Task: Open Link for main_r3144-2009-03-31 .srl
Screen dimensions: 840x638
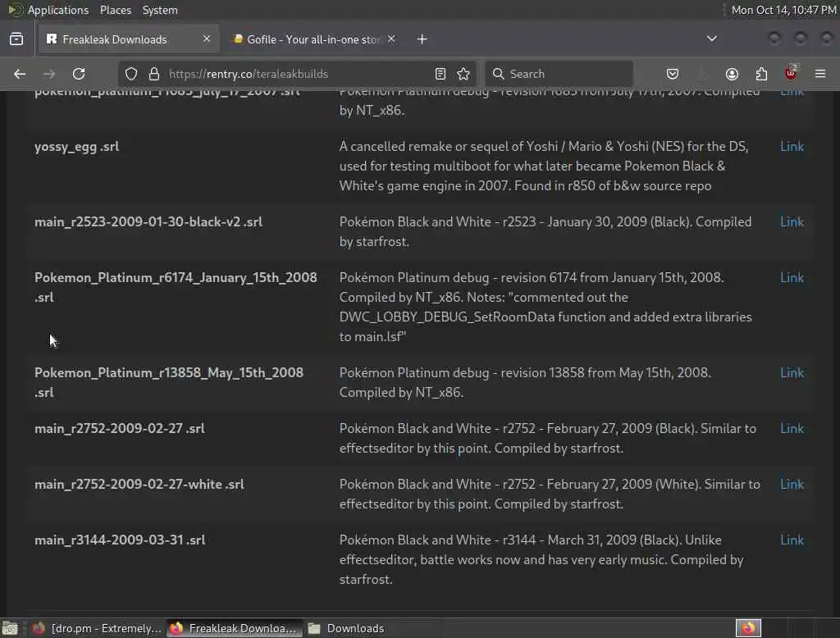Action: point(792,540)
